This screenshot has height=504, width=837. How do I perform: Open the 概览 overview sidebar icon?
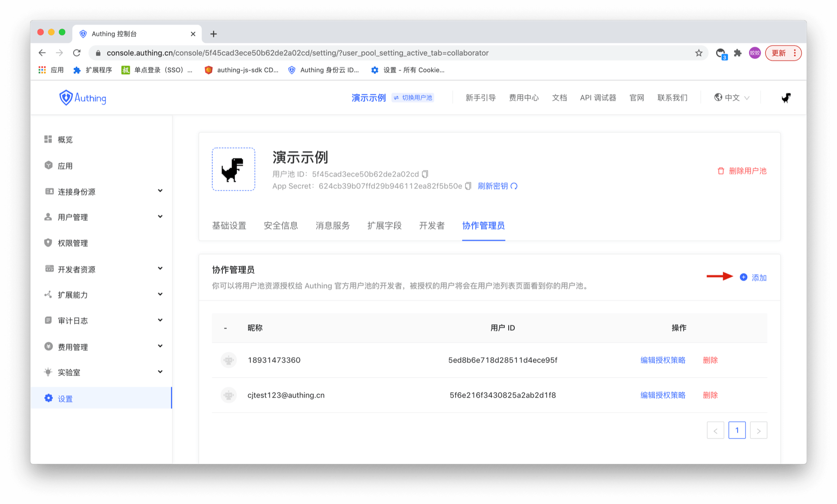pyautogui.click(x=48, y=139)
